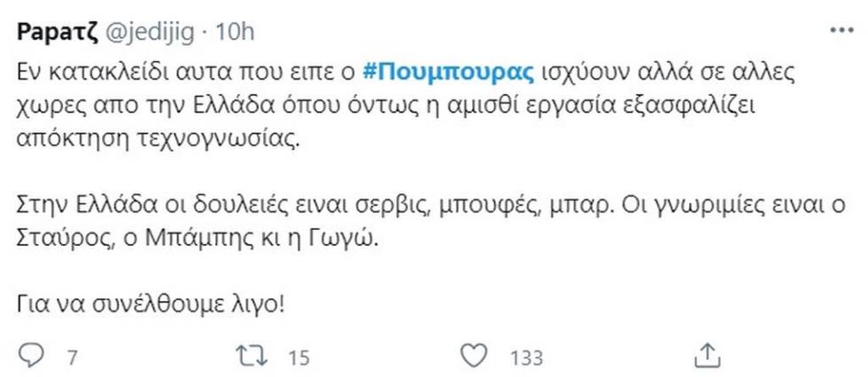Image resolution: width=868 pixels, height=377 pixels.
Task: Click the like count 133
Action: pos(527,358)
